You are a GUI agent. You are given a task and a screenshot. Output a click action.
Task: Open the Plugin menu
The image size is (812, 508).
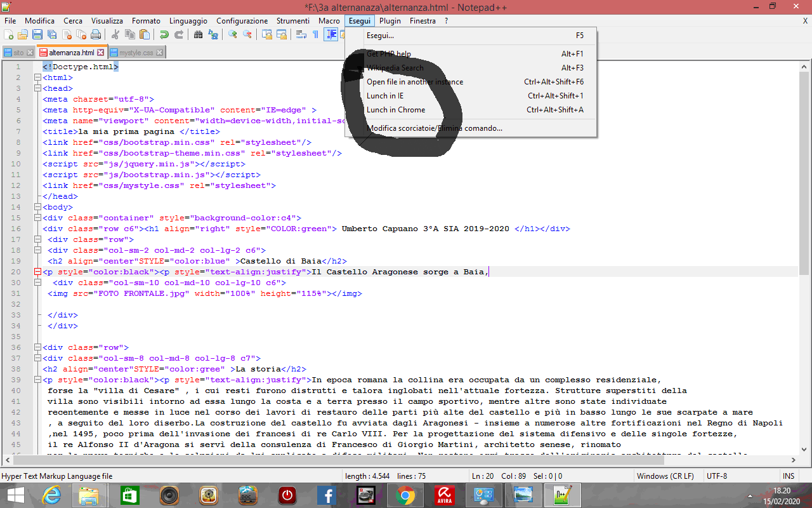[x=390, y=20]
